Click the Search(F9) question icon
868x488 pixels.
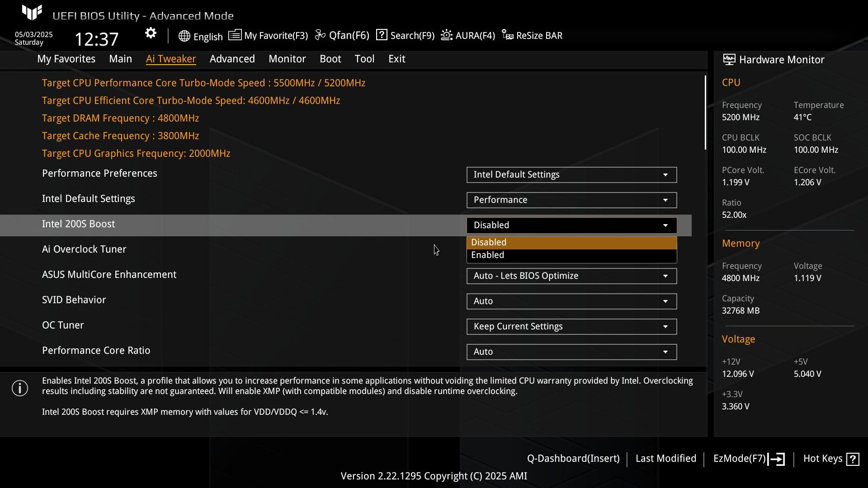(382, 35)
